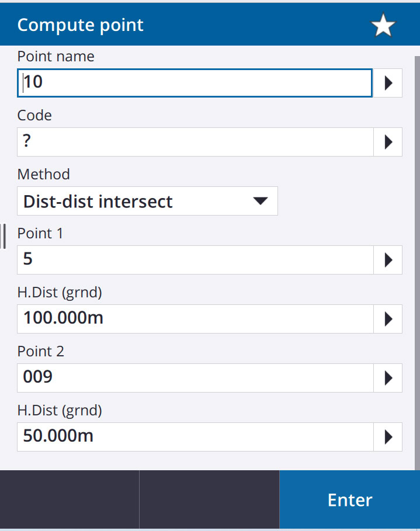
Task: Edit the 100.000m distance field
Action: [x=195, y=319]
